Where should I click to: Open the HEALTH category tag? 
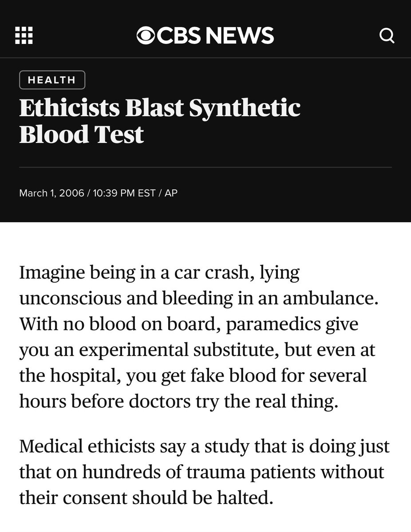tap(52, 80)
